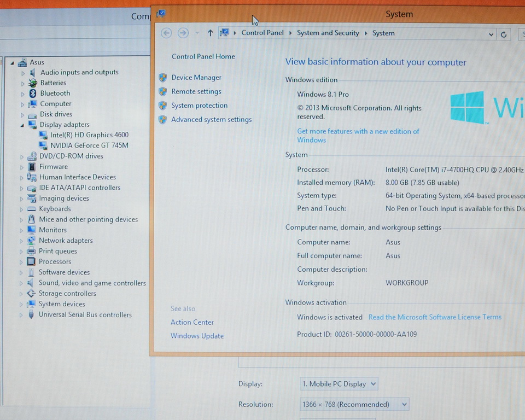This screenshot has width=525, height=420.
Task: Go up one level with the up arrow
Action: 210,33
